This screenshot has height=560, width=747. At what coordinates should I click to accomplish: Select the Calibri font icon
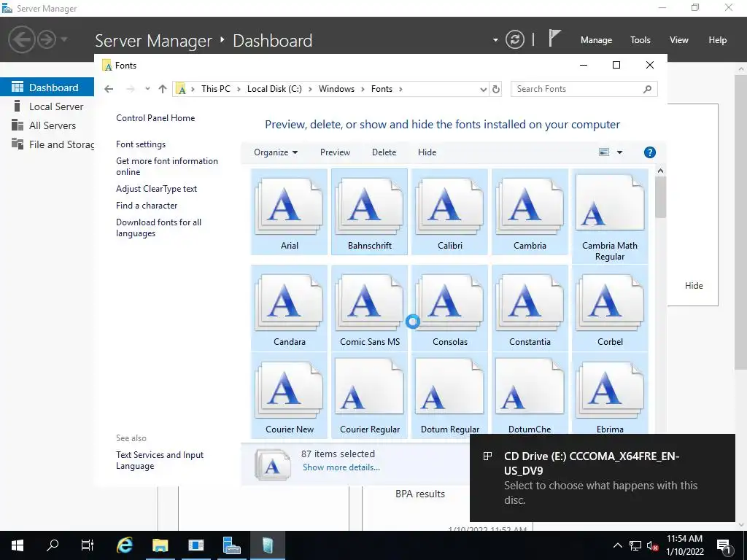click(x=449, y=212)
